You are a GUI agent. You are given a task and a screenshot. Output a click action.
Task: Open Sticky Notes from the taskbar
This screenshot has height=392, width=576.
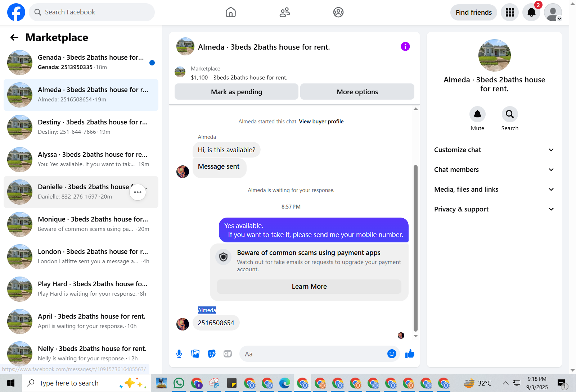click(232, 383)
